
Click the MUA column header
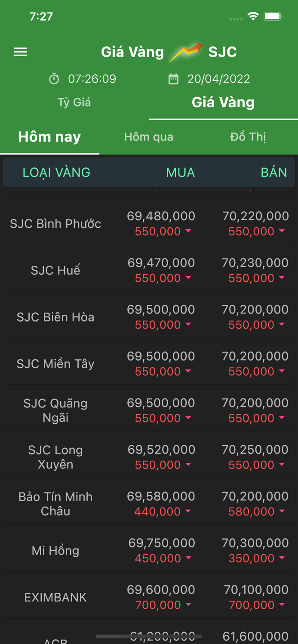tap(180, 172)
